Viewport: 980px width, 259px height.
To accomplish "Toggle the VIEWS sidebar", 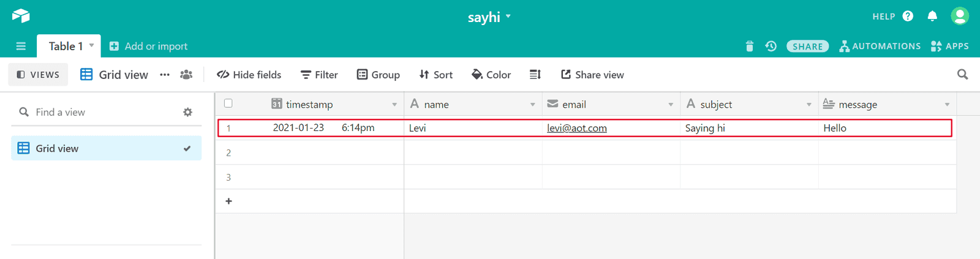I will (38, 75).
